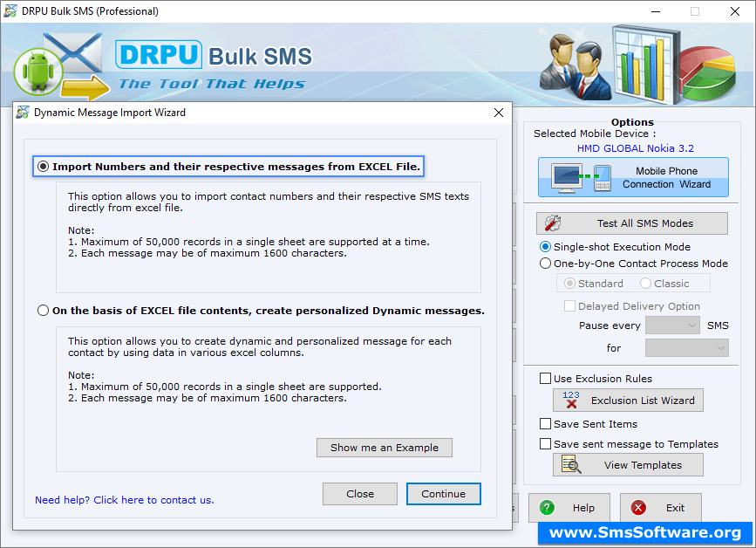Minimize the DRPU Bulk SMS window

656,11
